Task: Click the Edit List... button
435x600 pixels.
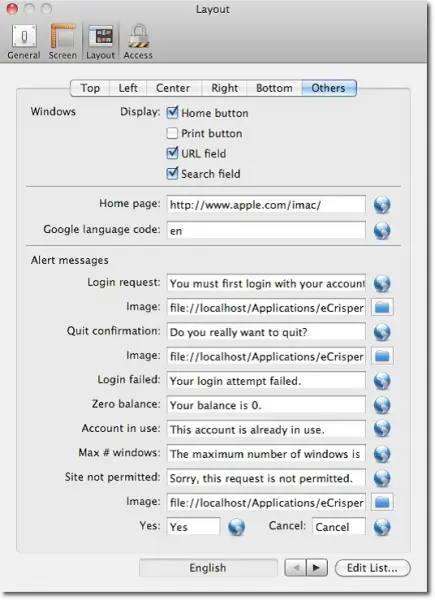Action: [x=373, y=568]
